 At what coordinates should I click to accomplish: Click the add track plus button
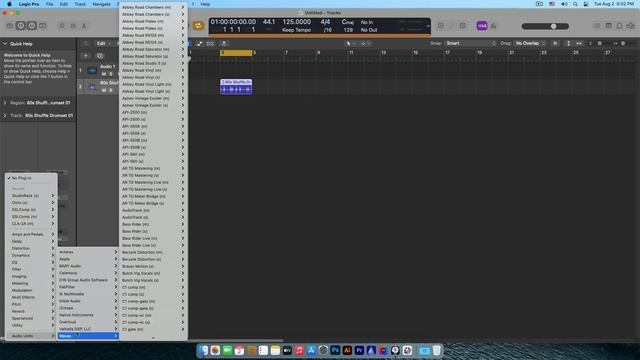tap(86, 56)
